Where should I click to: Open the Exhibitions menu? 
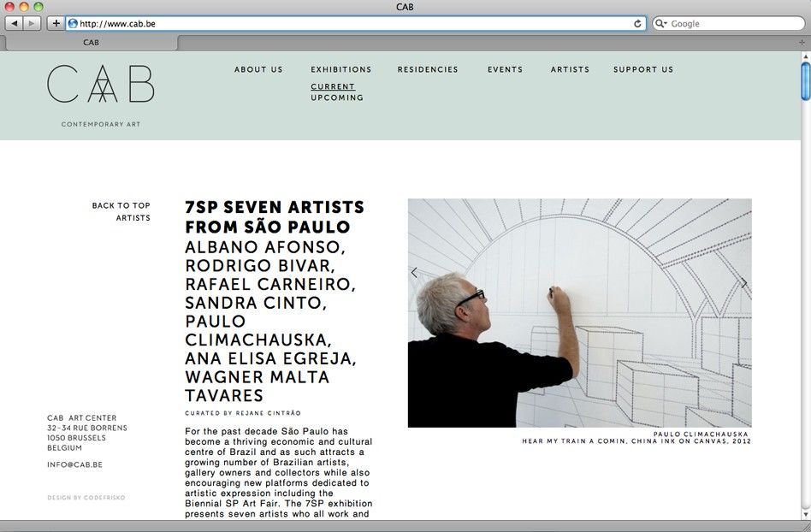340,69
